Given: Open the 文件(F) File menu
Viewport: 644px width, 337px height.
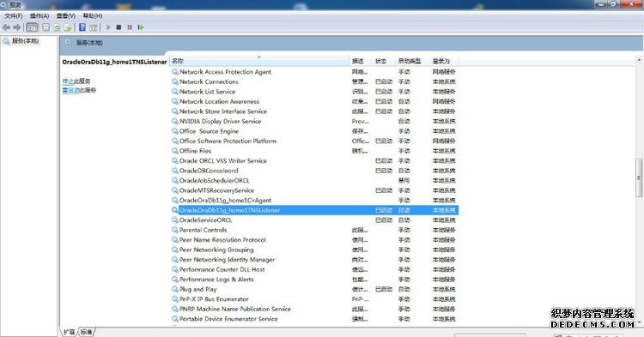Looking at the screenshot, I should 14,15.
